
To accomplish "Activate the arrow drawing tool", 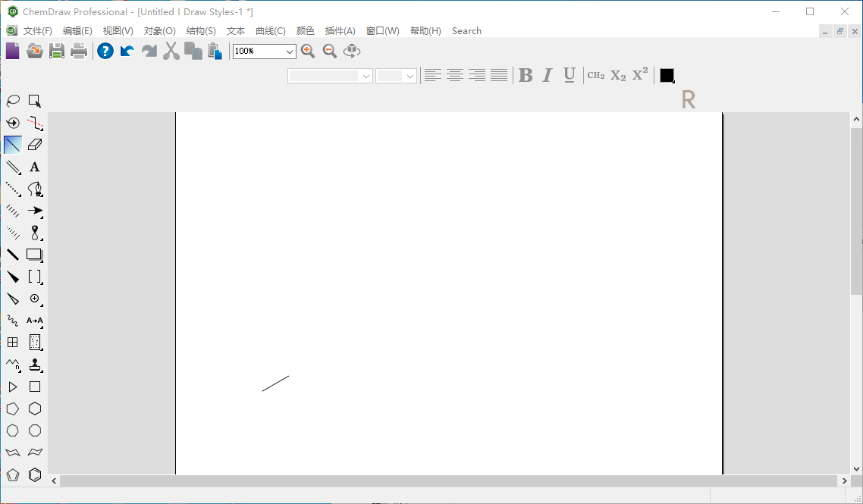I will [35, 211].
